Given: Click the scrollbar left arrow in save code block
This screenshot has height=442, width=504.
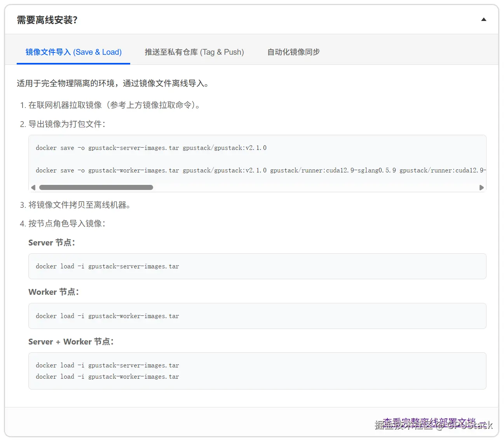Looking at the screenshot, I should [x=33, y=187].
